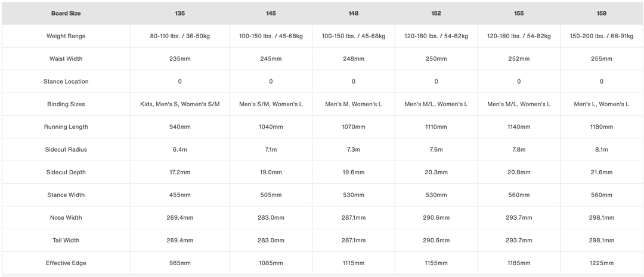Click the 248mm waist width value
This screenshot has width=644, height=277.
click(354, 59)
